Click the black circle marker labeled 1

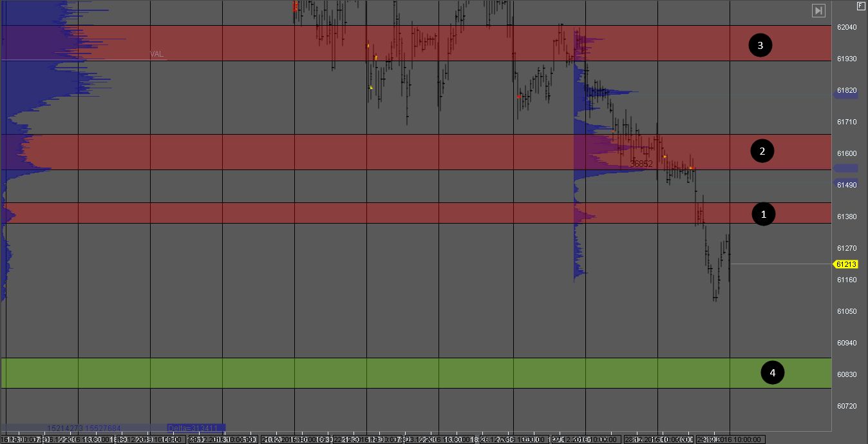click(764, 214)
